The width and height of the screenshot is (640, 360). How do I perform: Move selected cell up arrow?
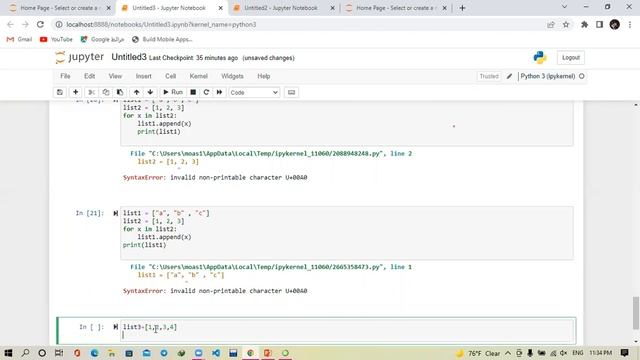pos(136,92)
